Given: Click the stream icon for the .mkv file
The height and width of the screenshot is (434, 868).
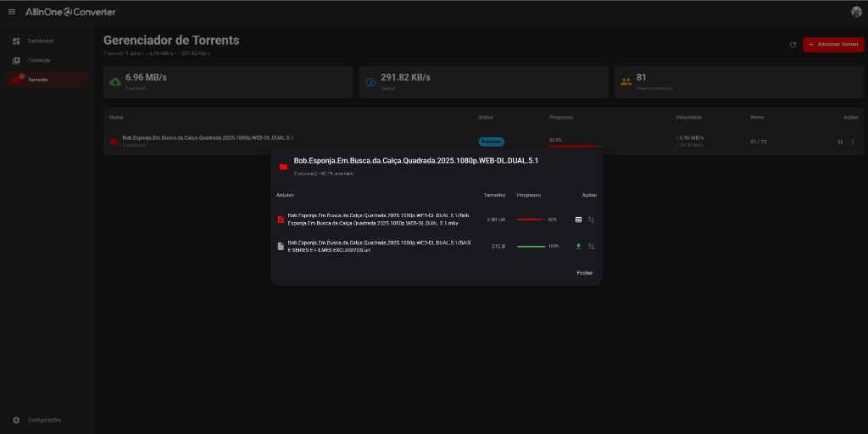Looking at the screenshot, I should coord(579,220).
